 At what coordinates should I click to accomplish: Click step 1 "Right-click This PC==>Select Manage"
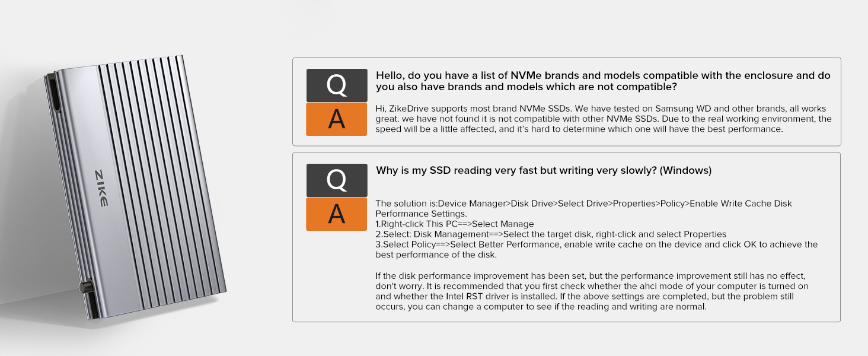(x=455, y=224)
